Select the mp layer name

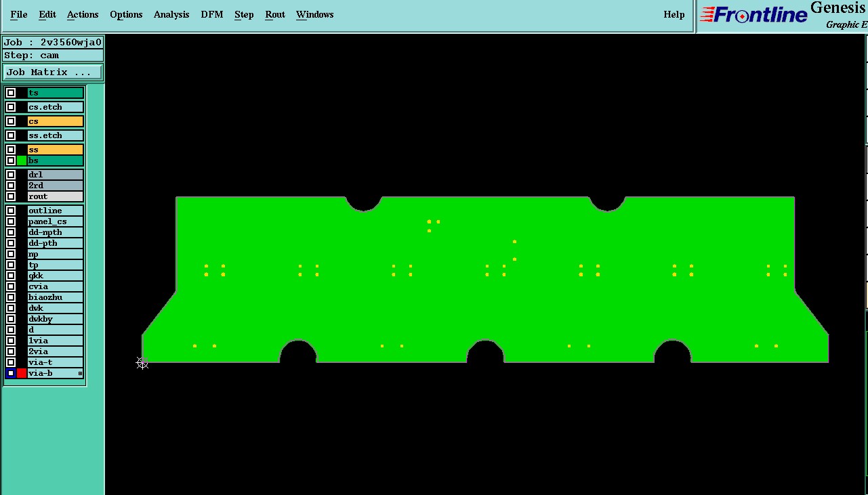tap(56, 254)
